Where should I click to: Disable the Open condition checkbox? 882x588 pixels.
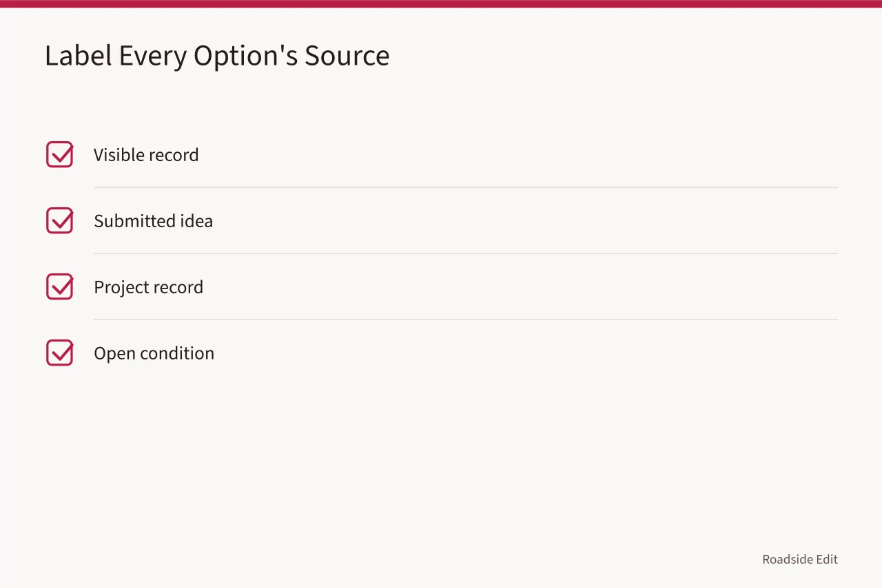tap(59, 353)
